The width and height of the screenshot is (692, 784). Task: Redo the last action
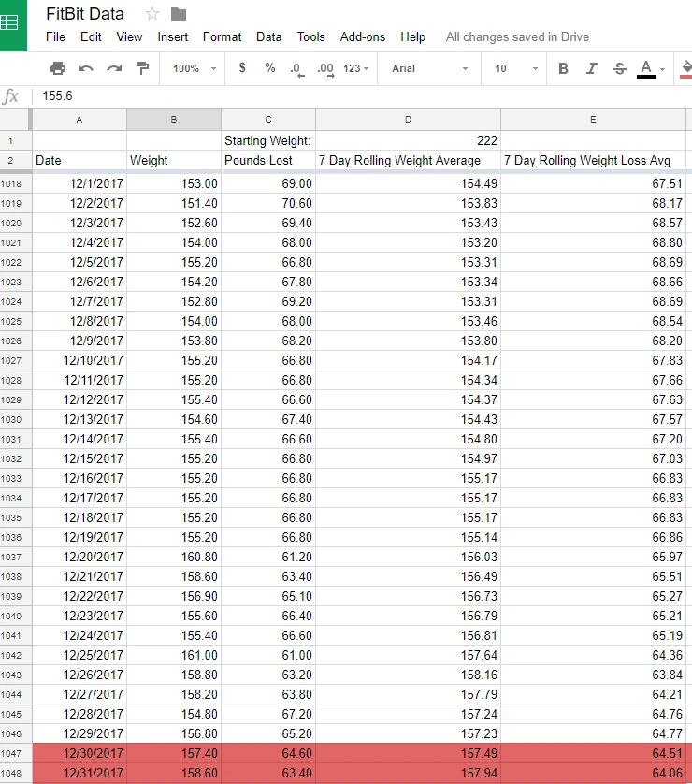114,68
